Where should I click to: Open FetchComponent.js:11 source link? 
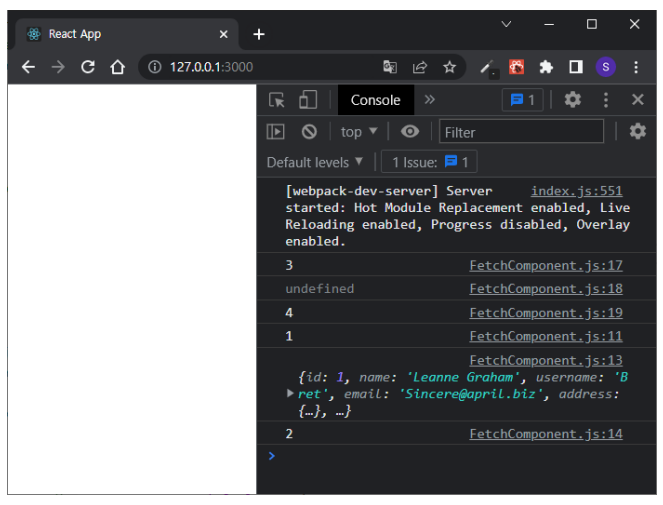point(546,336)
